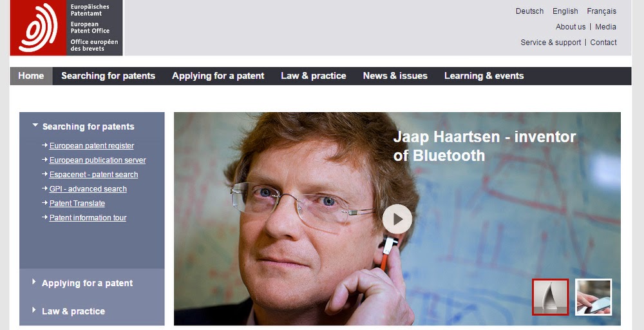Select the trophy award thumbnail
Image resolution: width=644 pixels, height=330 pixels.
tap(551, 297)
